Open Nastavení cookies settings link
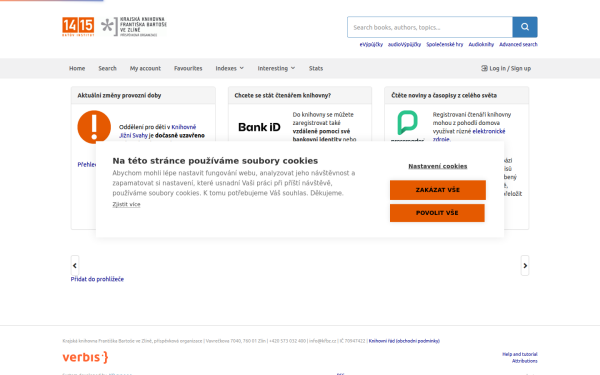The image size is (600, 375). pos(437,166)
